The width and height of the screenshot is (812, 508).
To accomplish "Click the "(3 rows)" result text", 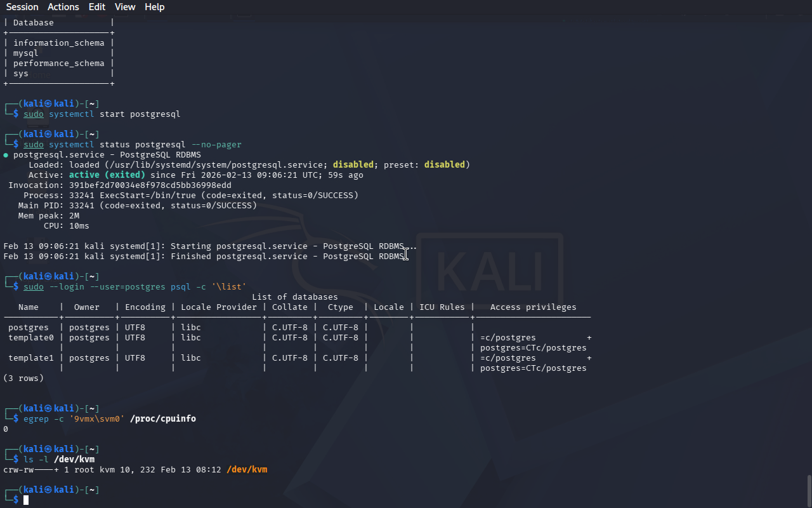I will tap(23, 378).
